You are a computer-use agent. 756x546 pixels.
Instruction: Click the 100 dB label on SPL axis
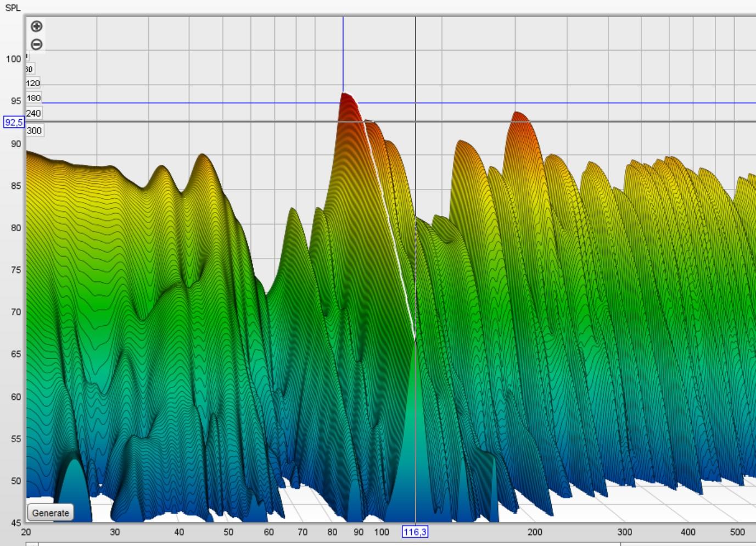click(x=13, y=59)
